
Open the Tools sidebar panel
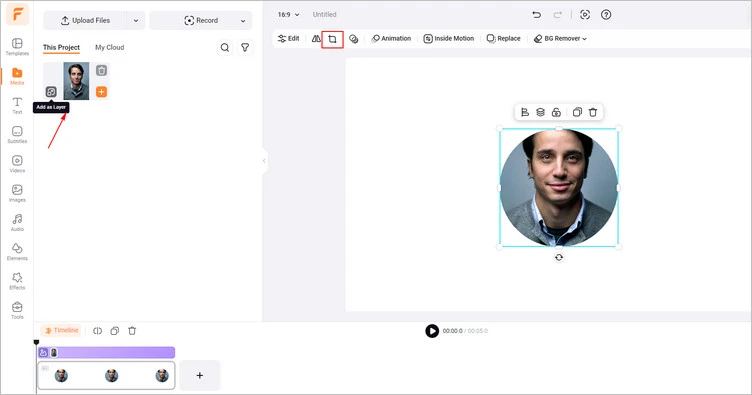click(17, 310)
